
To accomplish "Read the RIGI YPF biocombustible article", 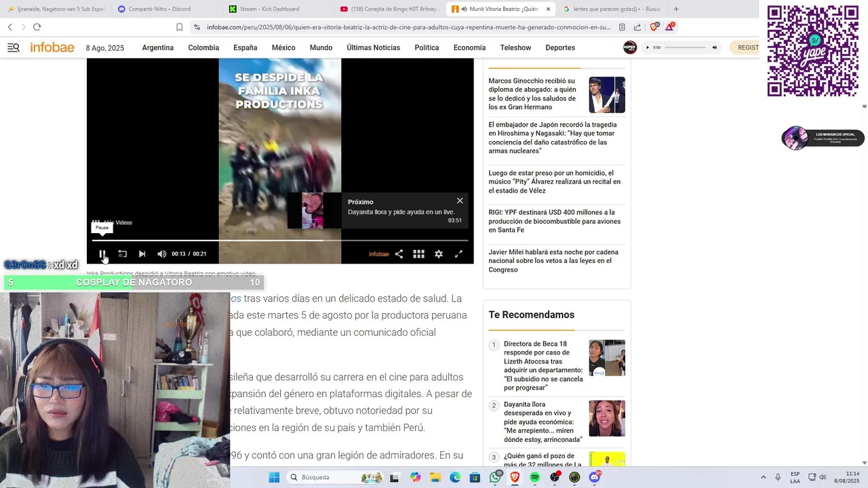I will point(555,221).
